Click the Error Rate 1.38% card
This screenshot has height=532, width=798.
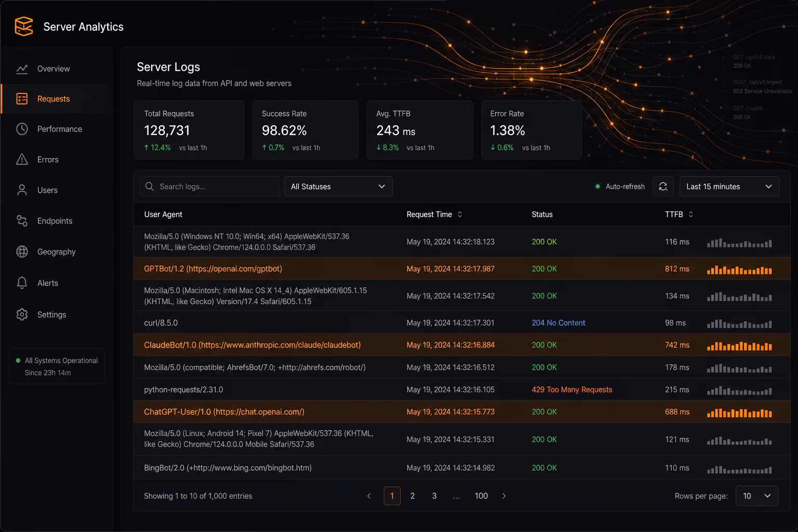(531, 130)
